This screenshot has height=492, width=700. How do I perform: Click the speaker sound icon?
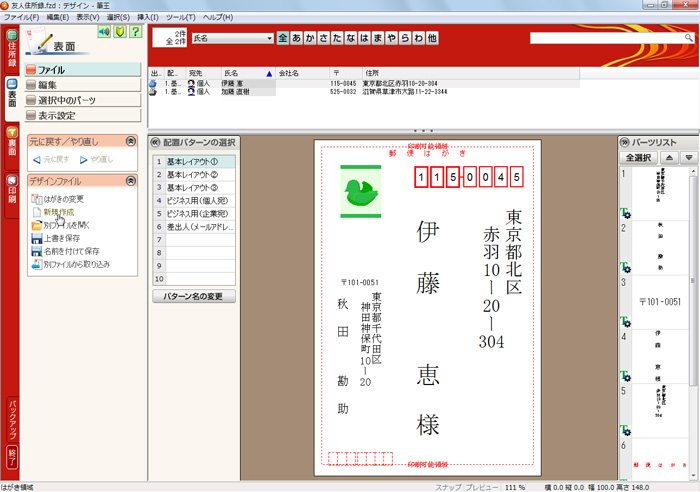point(103,32)
